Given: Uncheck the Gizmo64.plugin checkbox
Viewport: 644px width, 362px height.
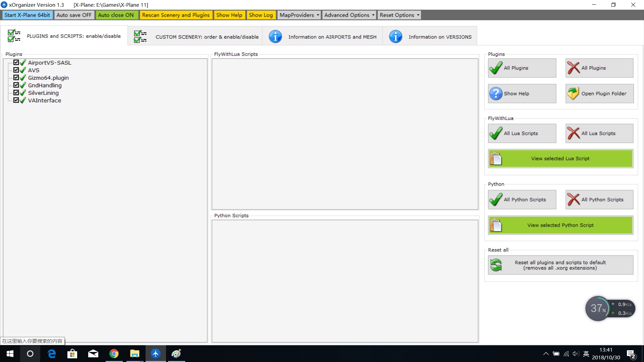Looking at the screenshot, I should pos(16,77).
